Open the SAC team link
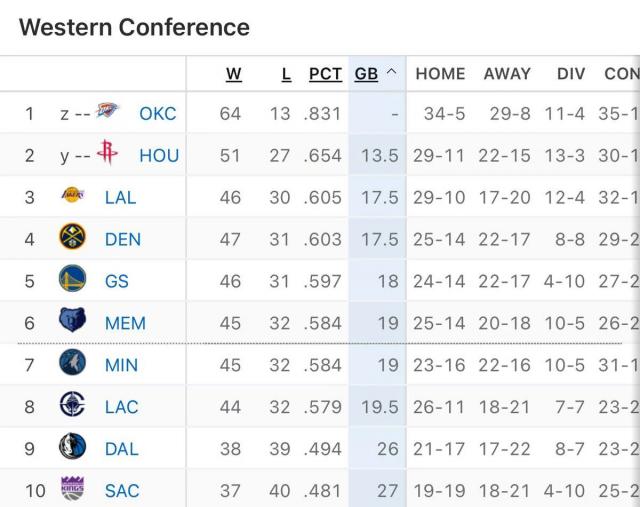Image resolution: width=640 pixels, height=507 pixels. pyautogui.click(x=122, y=491)
